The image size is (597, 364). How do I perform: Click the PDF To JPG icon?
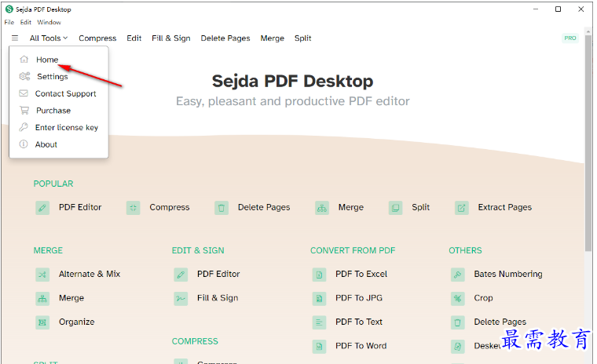click(x=319, y=299)
